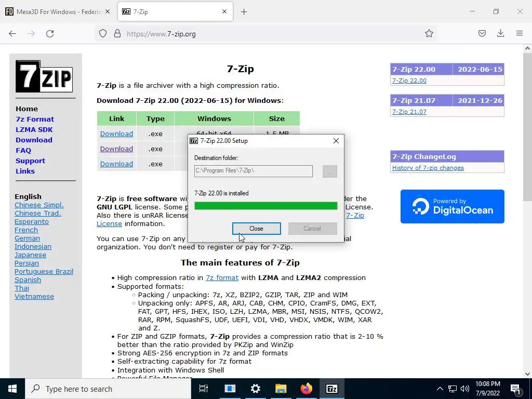Close the 7-Zip 22.00 Setup dialog with X

336,141
